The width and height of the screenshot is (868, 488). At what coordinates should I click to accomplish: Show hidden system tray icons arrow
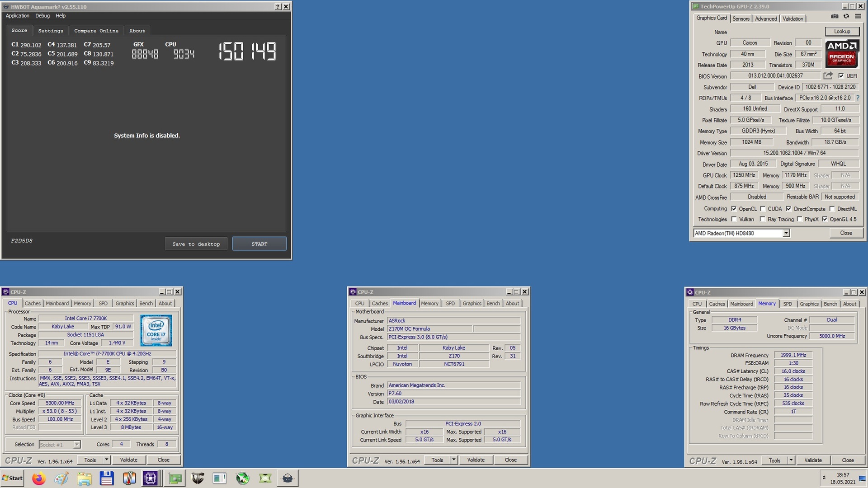(x=824, y=478)
